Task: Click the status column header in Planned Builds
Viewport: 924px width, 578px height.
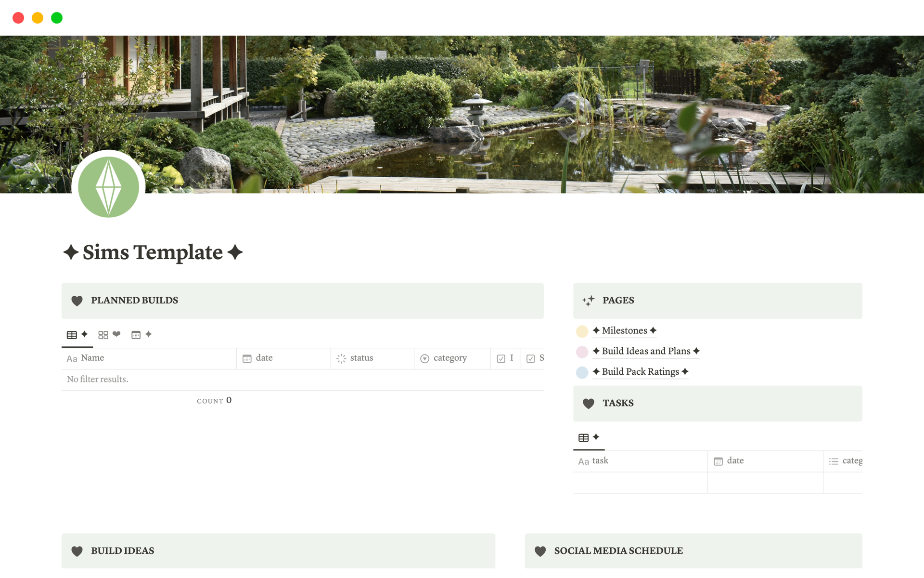Action: pyautogui.click(x=362, y=357)
